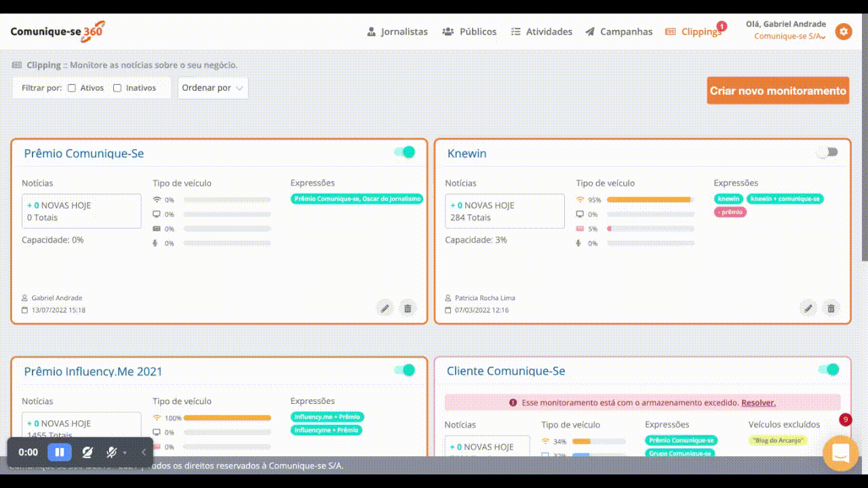Screen dimensions: 868x488
Task: Select the Clippings menu item
Action: click(693, 32)
